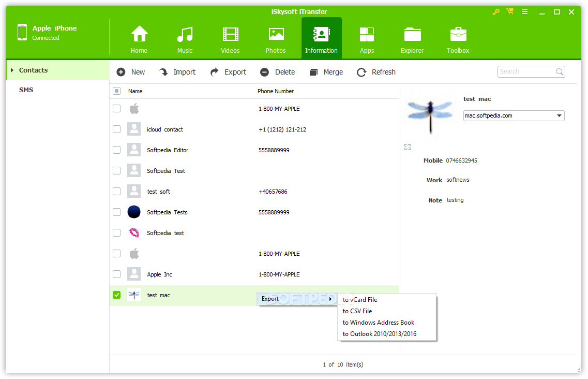This screenshot has height=379, width=588.
Task: Open the Home section
Action: (x=139, y=39)
